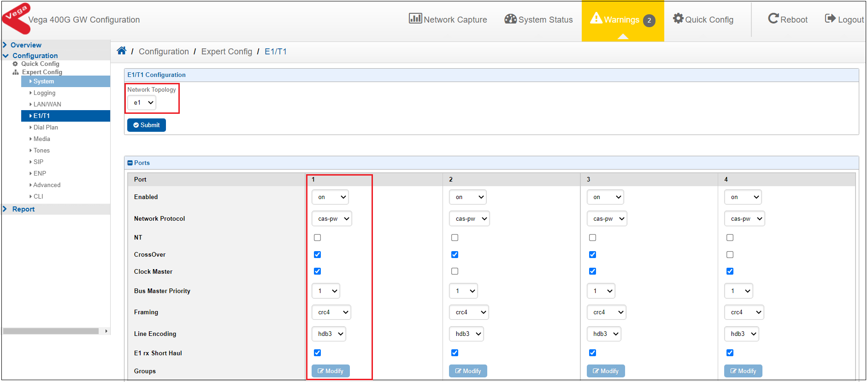Viewport: 868px width, 382px height.
Task: Click sidebar scrollbar right arrow
Action: tap(106, 331)
